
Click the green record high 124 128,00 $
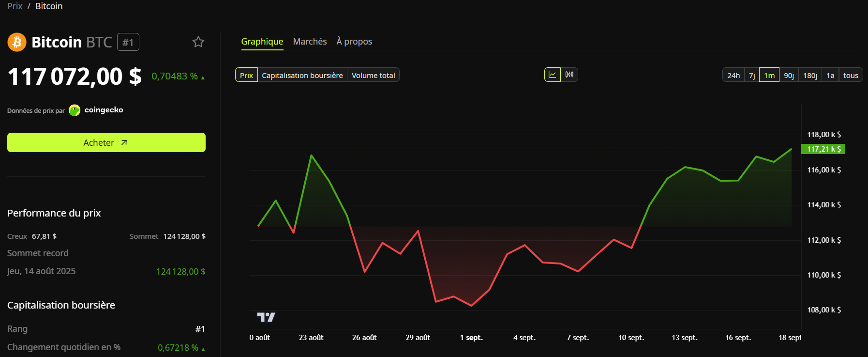[x=181, y=272]
